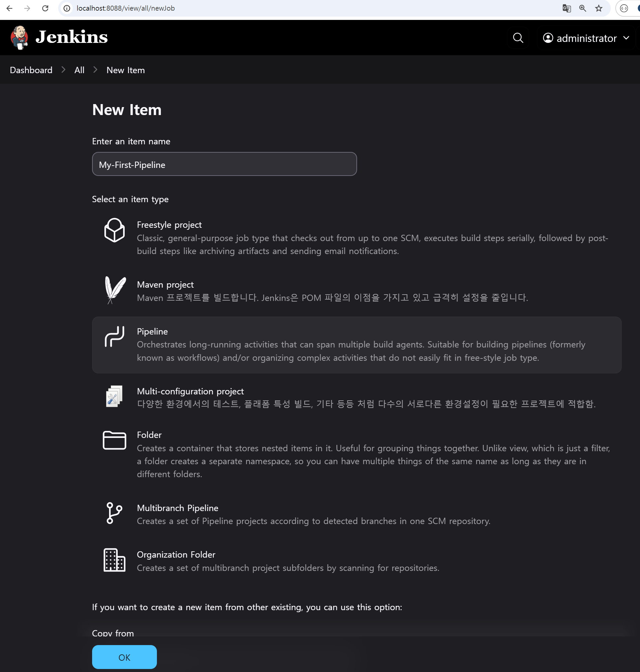Bookmark this page with the star icon

pos(599,8)
